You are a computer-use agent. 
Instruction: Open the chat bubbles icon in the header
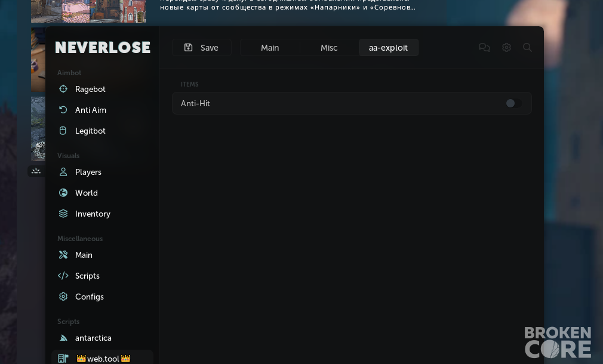click(x=484, y=47)
